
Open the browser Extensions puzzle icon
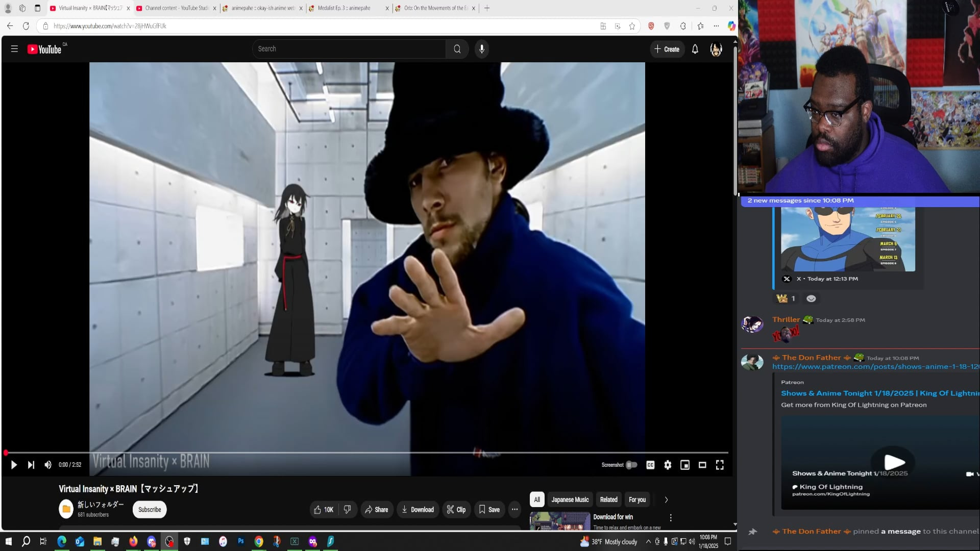click(683, 26)
